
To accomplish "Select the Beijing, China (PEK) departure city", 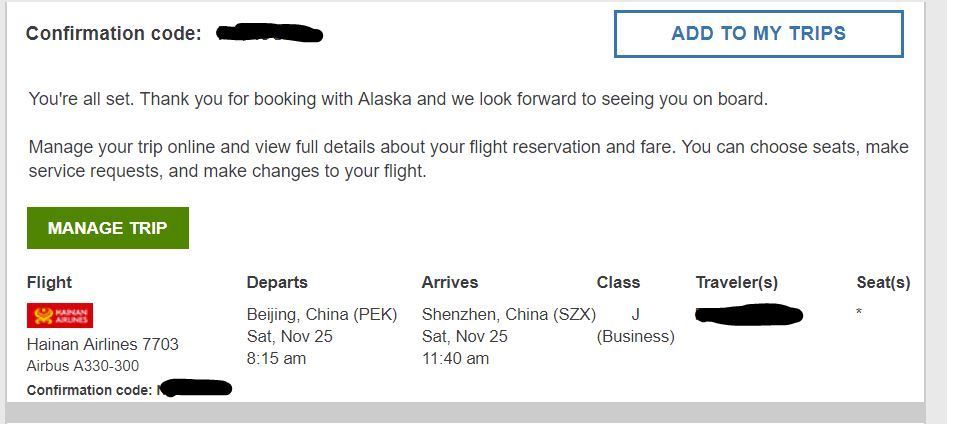I will pos(322,315).
